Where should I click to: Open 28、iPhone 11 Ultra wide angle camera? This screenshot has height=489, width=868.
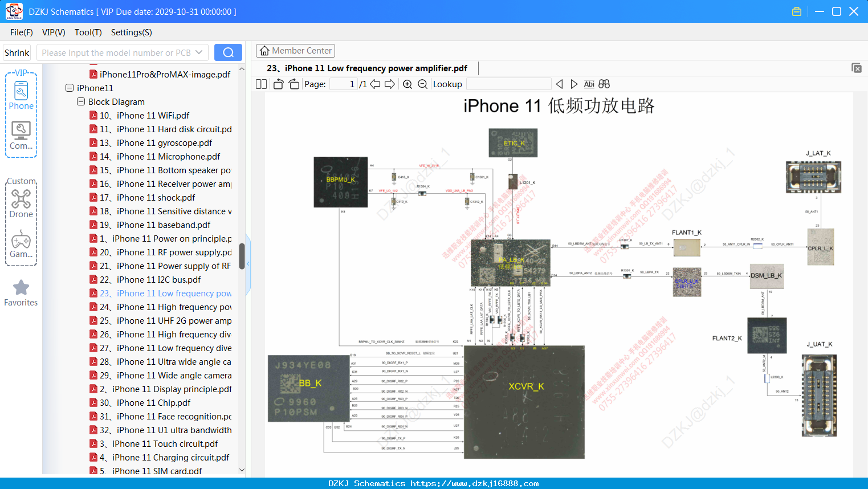click(166, 361)
